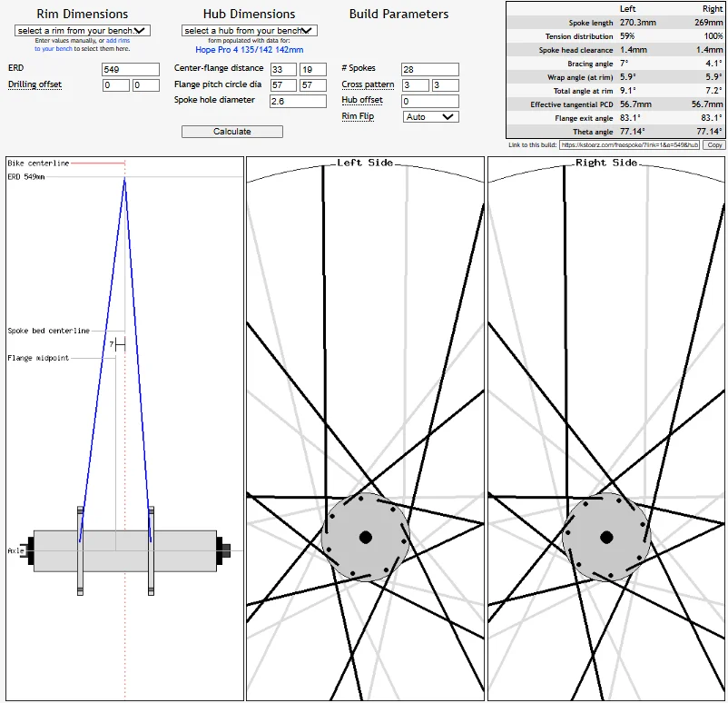The width and height of the screenshot is (728, 703).
Task: Click the Copy link button
Action: pyautogui.click(x=714, y=145)
